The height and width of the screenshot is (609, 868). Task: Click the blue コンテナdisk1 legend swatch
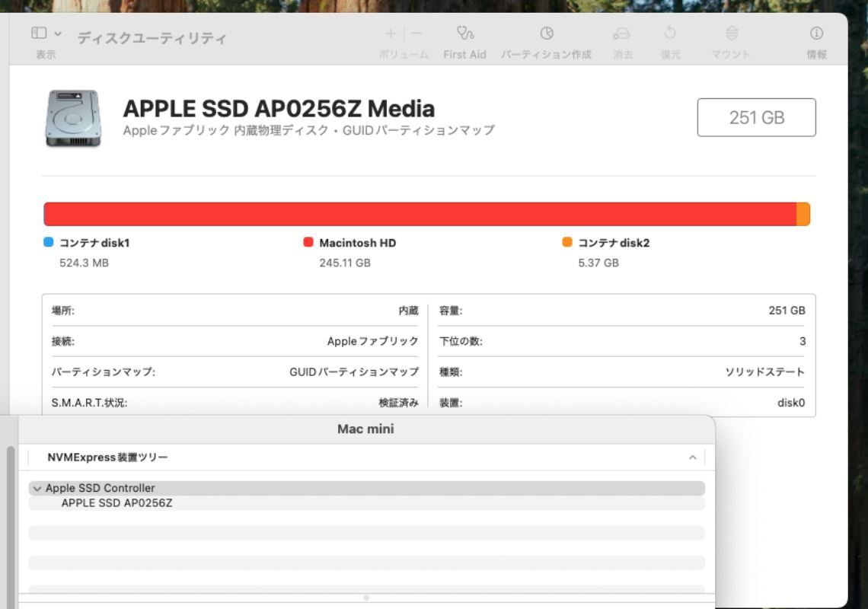pos(49,242)
